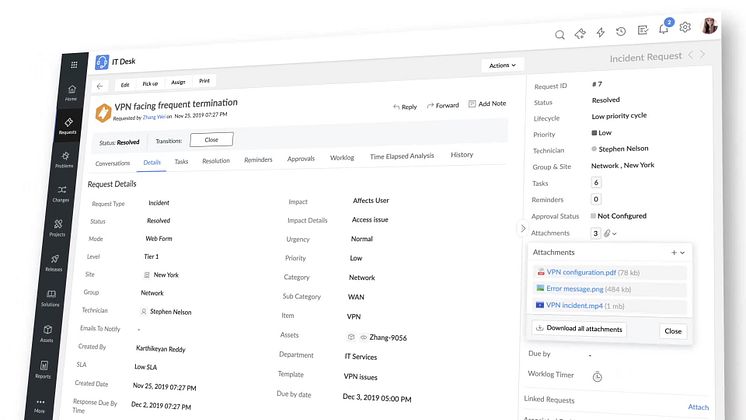Open the settings gear icon
The width and height of the screenshot is (746, 420).
click(x=685, y=28)
